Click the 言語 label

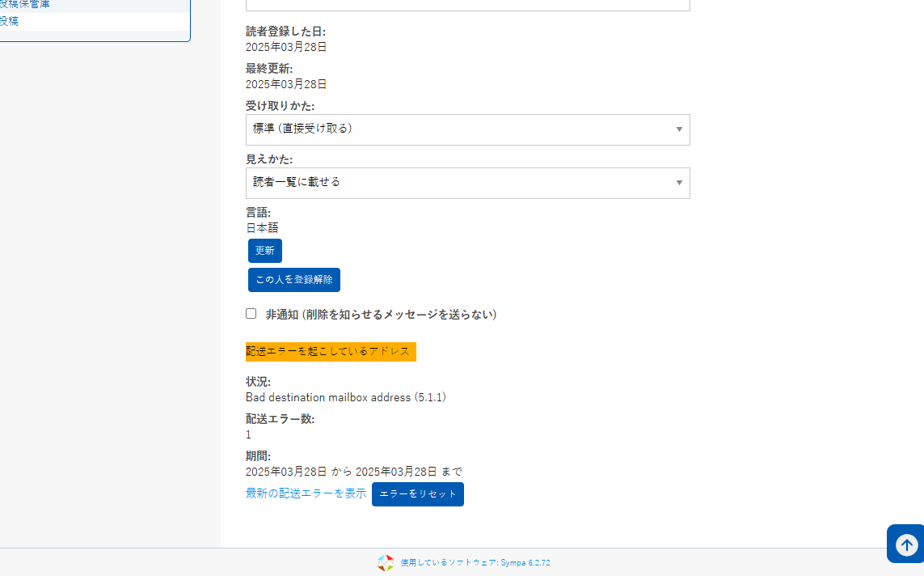click(x=258, y=212)
